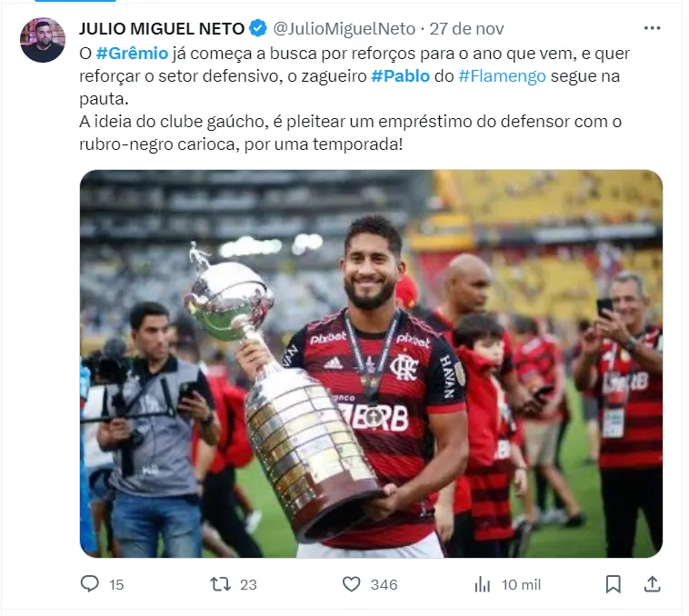
Task: Open the #Flamengo hashtag
Action: tap(503, 76)
